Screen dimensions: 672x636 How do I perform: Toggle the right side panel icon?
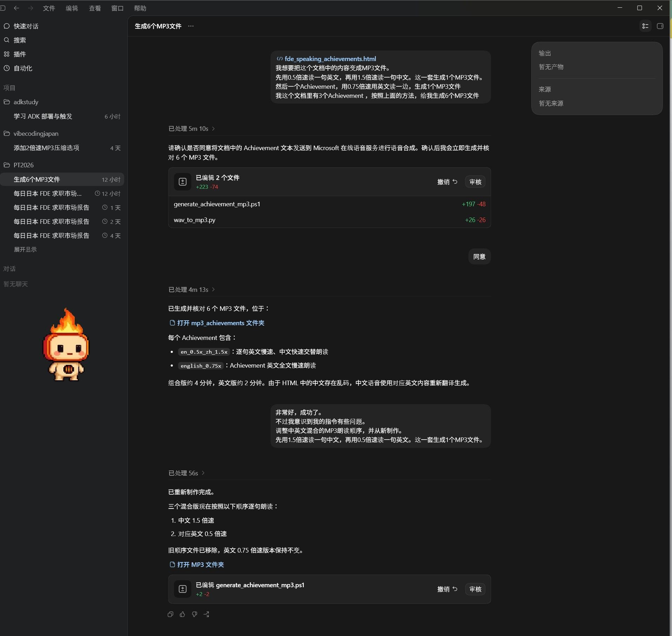click(660, 26)
